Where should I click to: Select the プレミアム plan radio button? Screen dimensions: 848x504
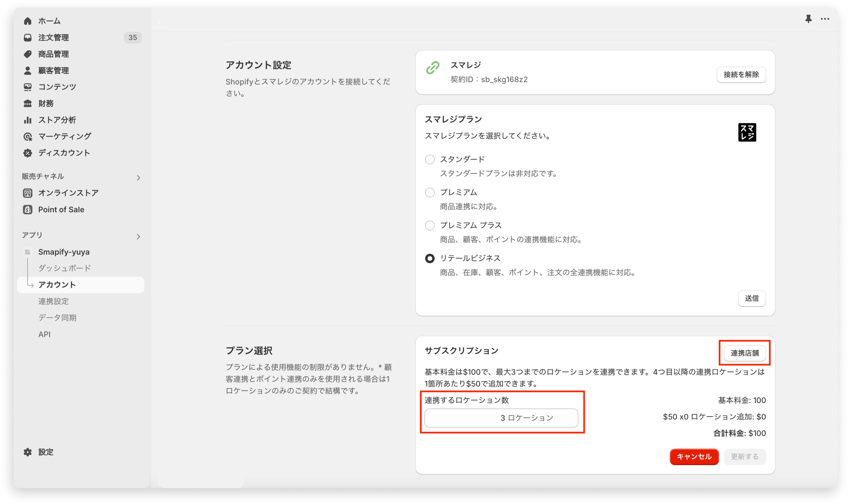(430, 192)
